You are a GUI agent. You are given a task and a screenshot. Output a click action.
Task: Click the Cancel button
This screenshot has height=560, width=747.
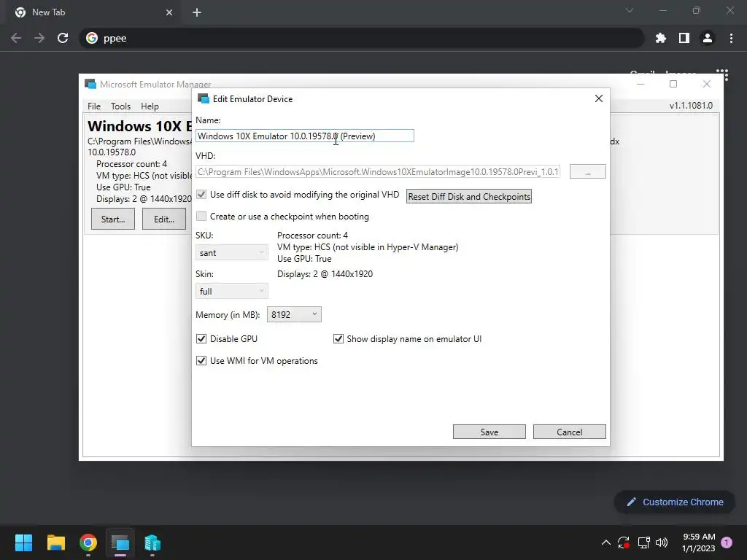569,432
